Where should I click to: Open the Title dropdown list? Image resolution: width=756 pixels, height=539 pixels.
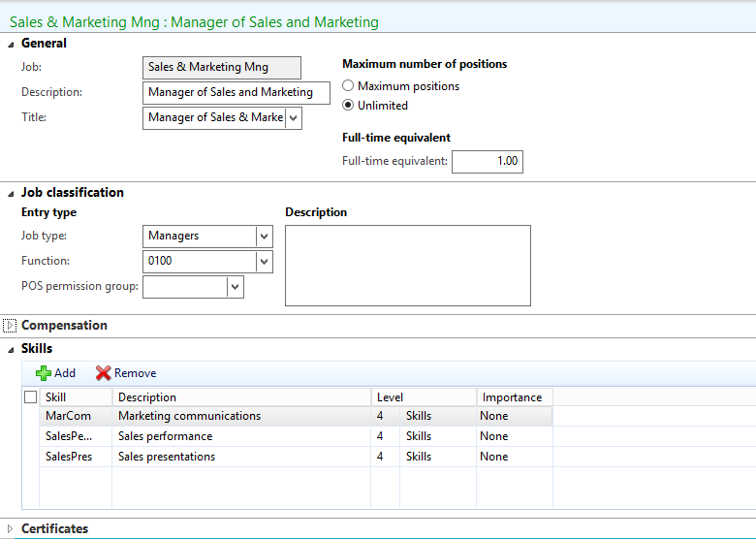[x=293, y=118]
